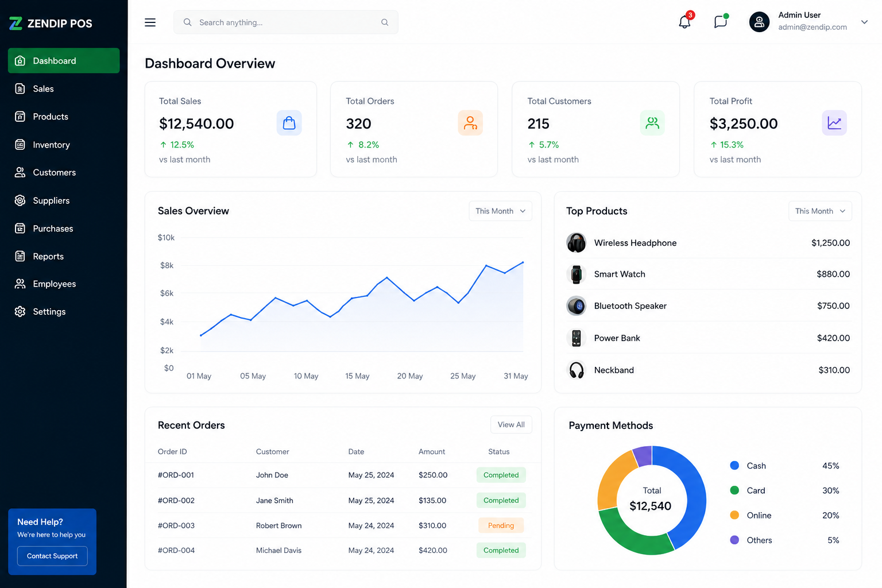Click Suppliers label in the sidebar
Viewport: 882px width, 588px height.
(51, 200)
